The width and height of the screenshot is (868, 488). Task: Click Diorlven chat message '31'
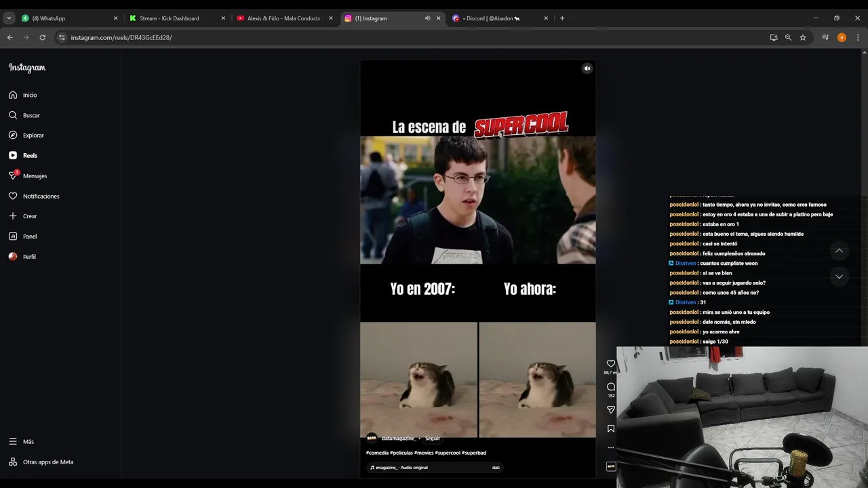(703, 302)
